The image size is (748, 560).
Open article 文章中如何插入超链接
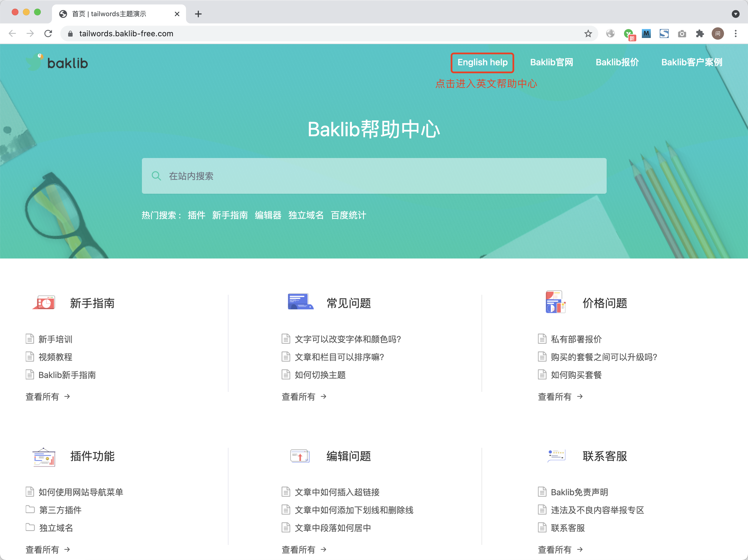[337, 492]
